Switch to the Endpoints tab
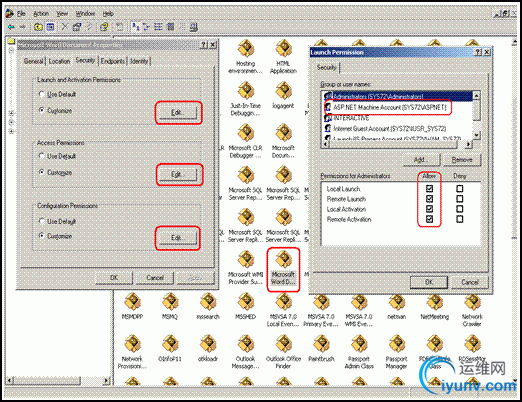The image size is (522, 402). (x=113, y=61)
